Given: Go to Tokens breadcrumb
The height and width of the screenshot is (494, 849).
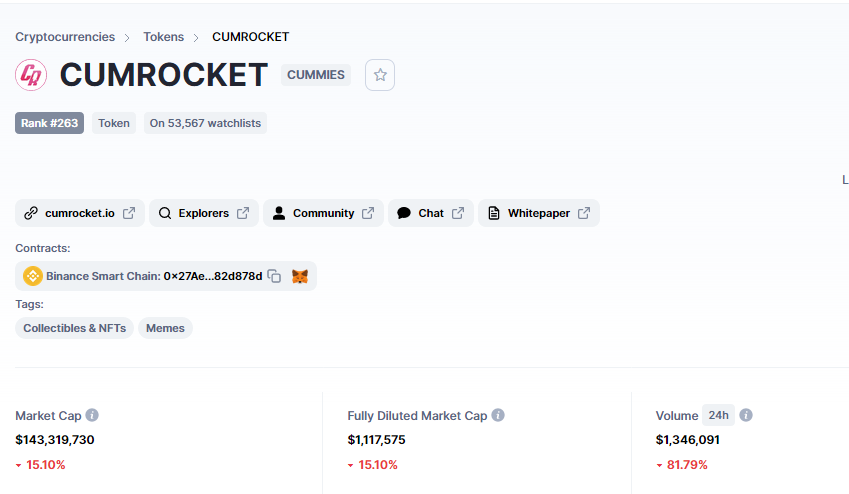Looking at the screenshot, I should click(164, 37).
